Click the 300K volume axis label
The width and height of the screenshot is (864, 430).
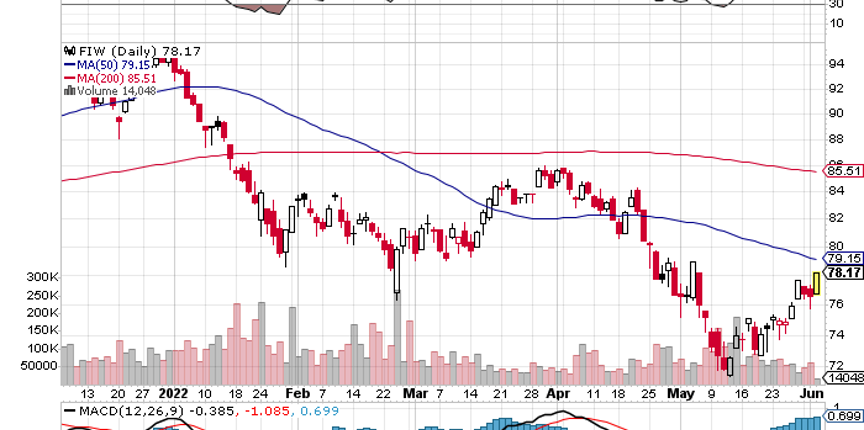[x=43, y=277]
